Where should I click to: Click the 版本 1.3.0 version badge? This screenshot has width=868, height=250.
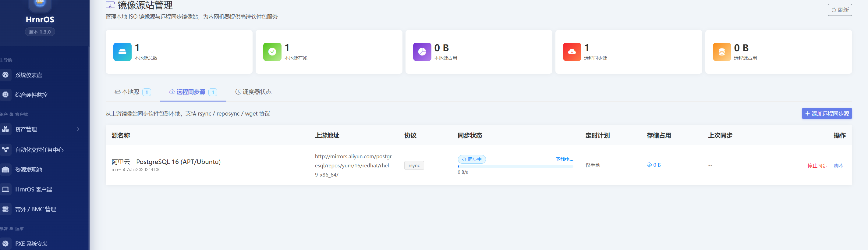[40, 32]
